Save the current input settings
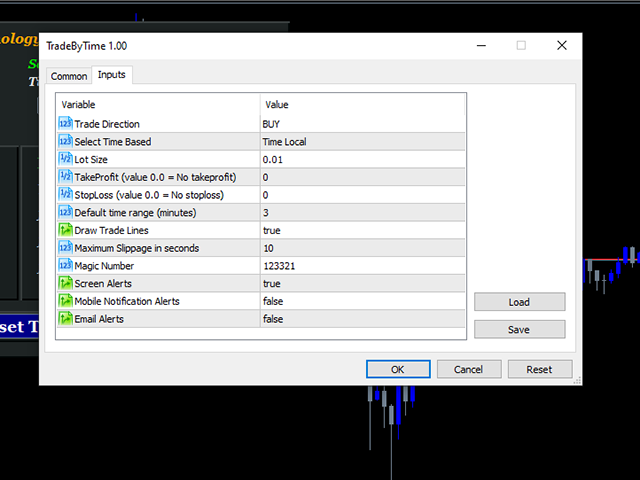The width and height of the screenshot is (640, 480). [x=519, y=329]
